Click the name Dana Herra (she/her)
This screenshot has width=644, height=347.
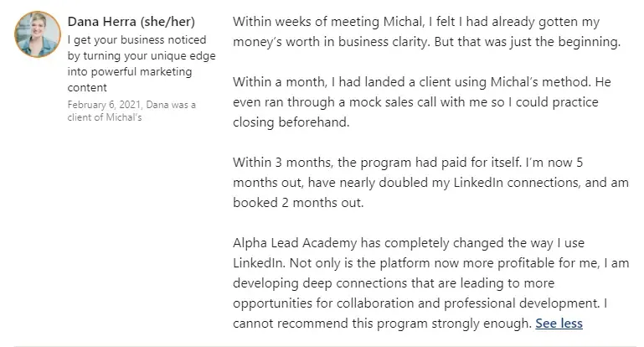point(131,22)
